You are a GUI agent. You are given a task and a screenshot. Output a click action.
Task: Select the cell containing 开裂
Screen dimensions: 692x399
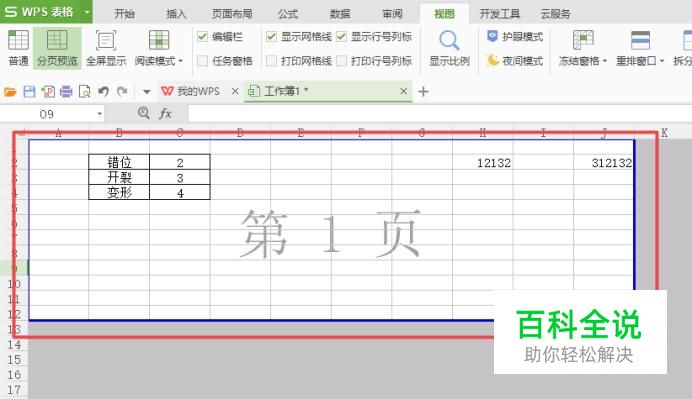click(119, 177)
